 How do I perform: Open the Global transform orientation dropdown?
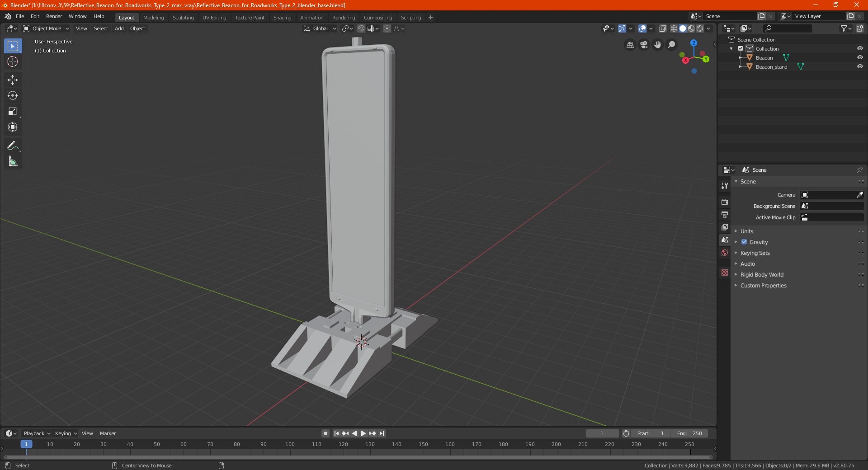[320, 28]
